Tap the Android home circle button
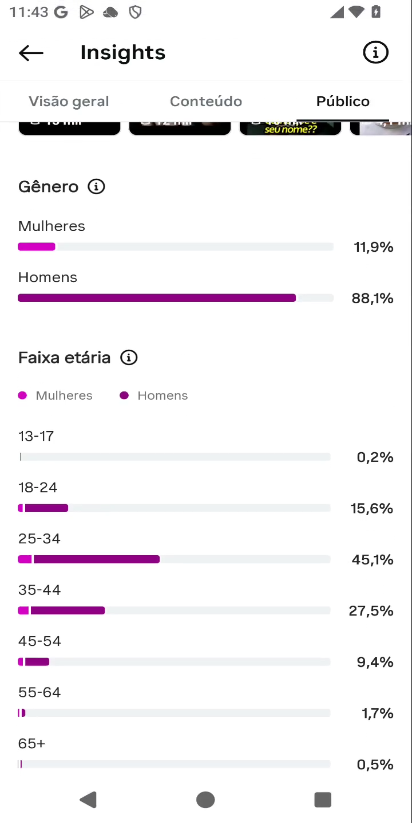 point(206,799)
